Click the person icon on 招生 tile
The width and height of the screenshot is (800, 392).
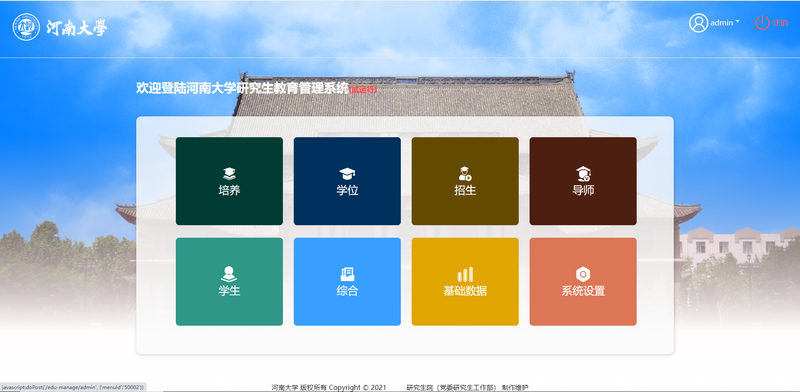[x=465, y=174]
